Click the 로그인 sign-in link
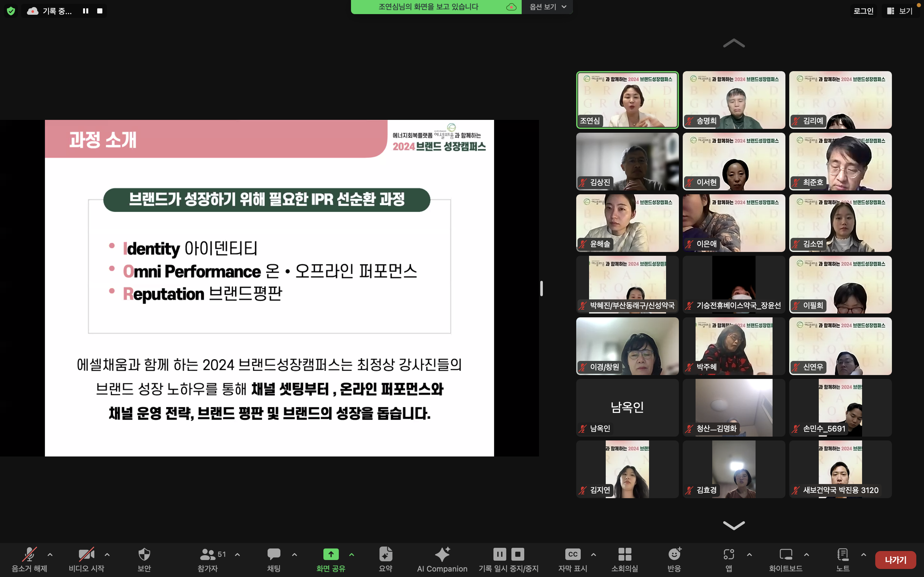The width and height of the screenshot is (924, 577). (863, 11)
